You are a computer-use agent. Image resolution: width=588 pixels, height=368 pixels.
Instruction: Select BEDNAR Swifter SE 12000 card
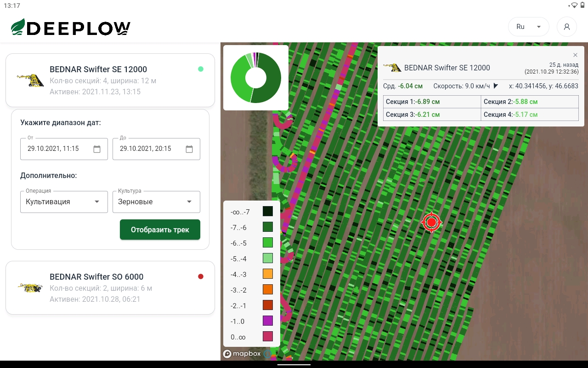coord(110,80)
